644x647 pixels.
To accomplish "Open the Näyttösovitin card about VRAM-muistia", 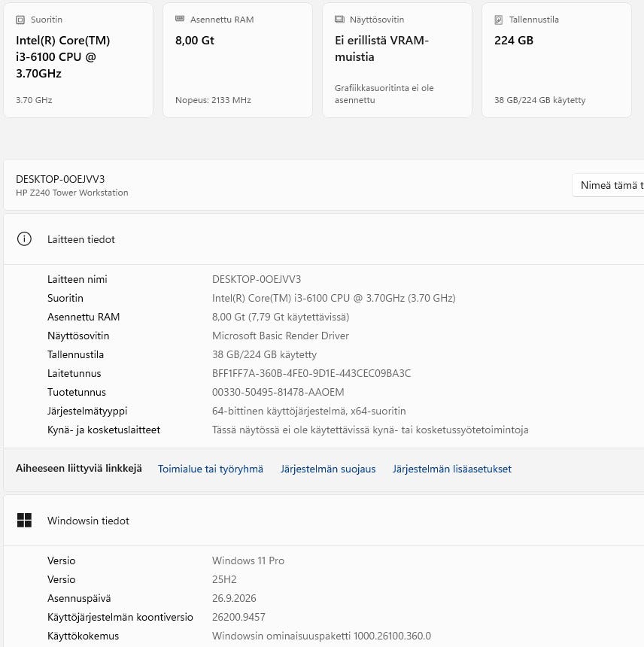I will point(397,60).
